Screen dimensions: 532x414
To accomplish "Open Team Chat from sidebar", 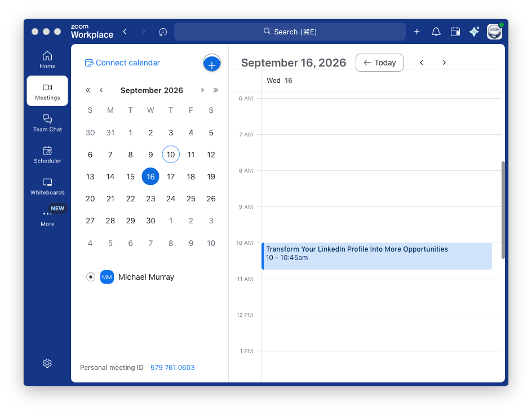I will pos(47,123).
